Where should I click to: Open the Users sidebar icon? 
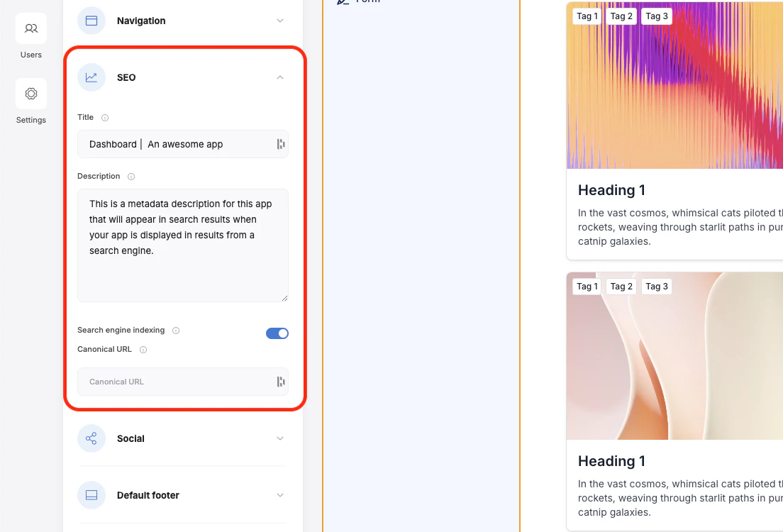[x=31, y=28]
